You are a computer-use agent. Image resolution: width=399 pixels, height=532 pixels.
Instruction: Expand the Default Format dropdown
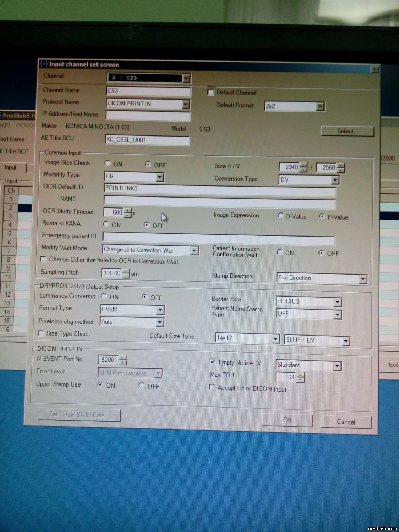point(320,106)
